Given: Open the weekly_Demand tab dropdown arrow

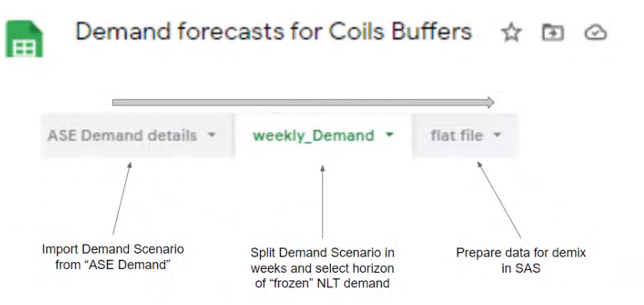Looking at the screenshot, I should click(389, 134).
